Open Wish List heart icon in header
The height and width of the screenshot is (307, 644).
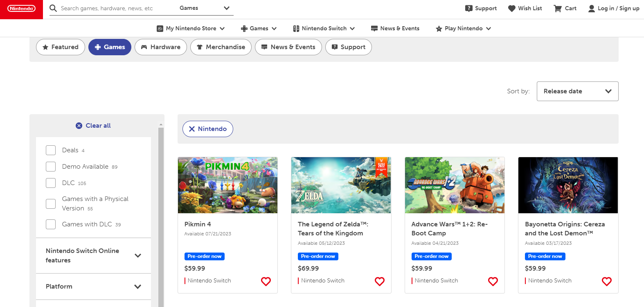coord(512,9)
